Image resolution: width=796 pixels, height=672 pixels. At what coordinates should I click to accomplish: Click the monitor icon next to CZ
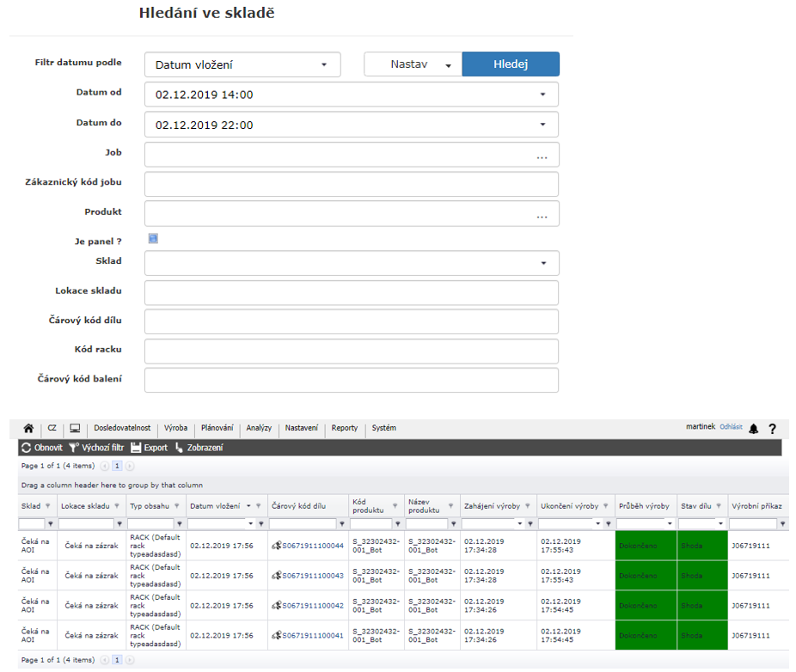pyautogui.click(x=75, y=428)
